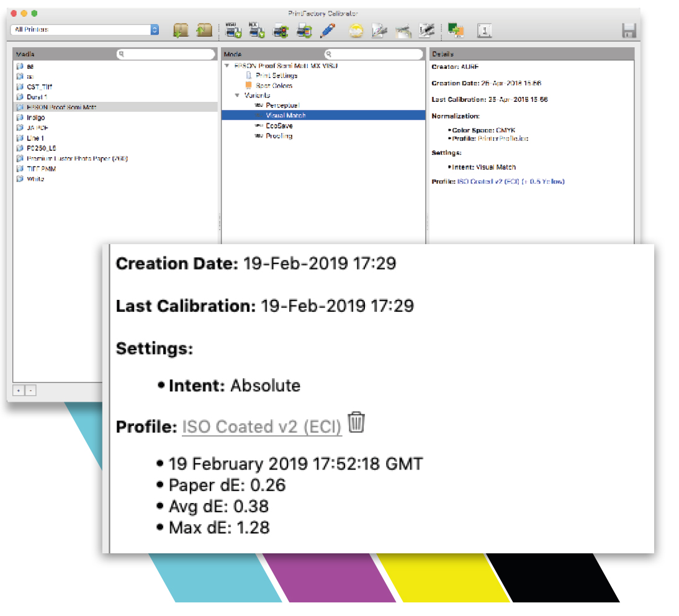Open the All Printers dropdown
This screenshot has height=616, width=679.
click(x=84, y=30)
